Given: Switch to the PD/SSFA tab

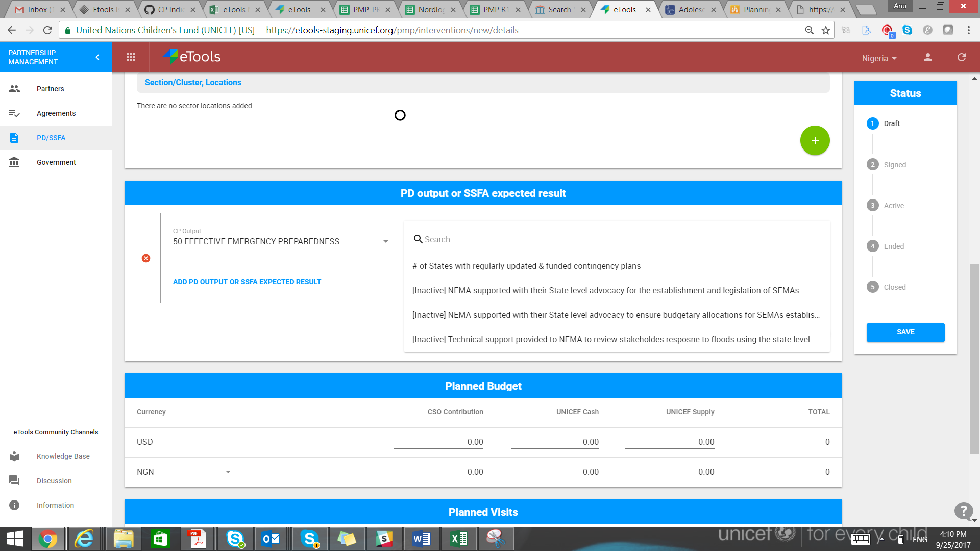Looking at the screenshot, I should click(x=51, y=137).
